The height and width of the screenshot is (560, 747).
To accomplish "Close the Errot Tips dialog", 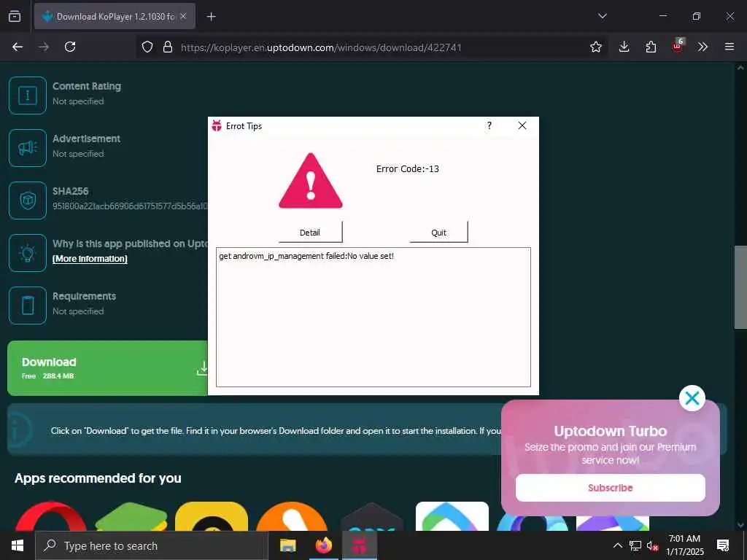I will pos(522,125).
